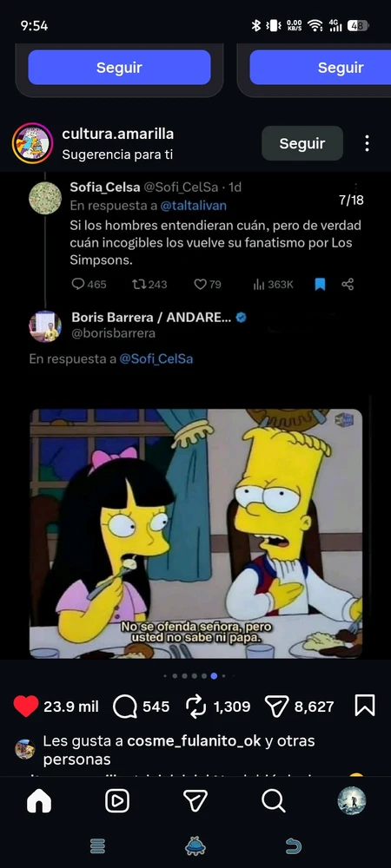Open the cultura.amarilla username link
Viewport: 391px width, 868px height.
click(118, 134)
